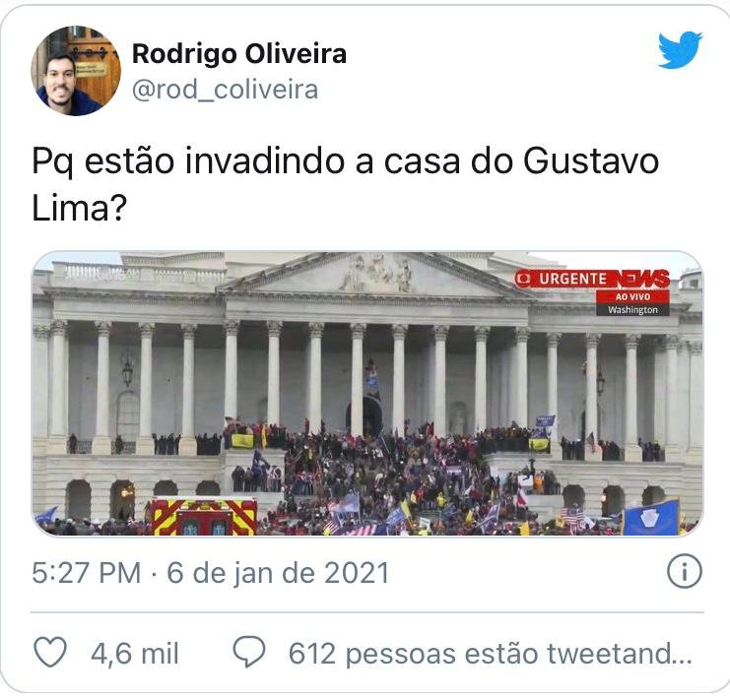Screen dimensions: 730x700
Task: Open Rodrigo Oliveira's profile photo
Action: (76, 71)
